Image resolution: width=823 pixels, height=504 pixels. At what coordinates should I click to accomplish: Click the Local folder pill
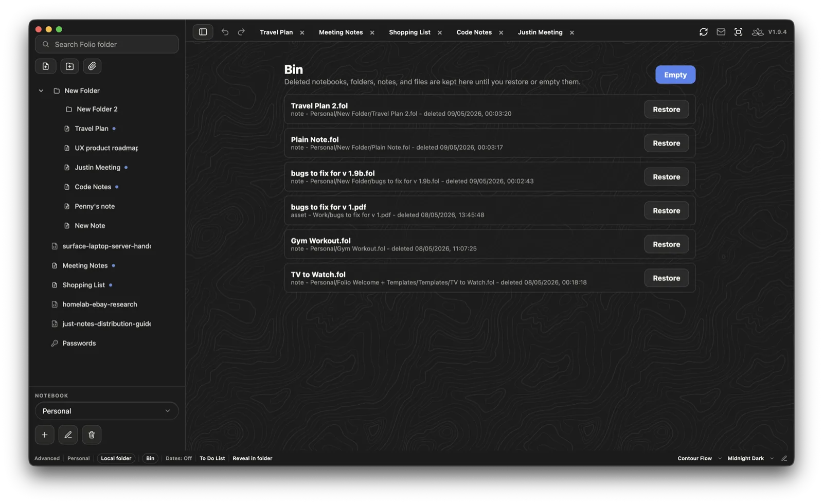pyautogui.click(x=116, y=458)
